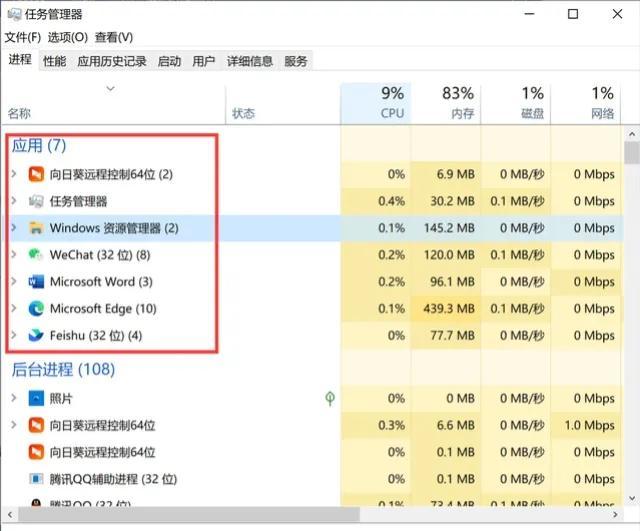
Task: Click the Microsoft Edge icon
Action: pyautogui.click(x=37, y=309)
